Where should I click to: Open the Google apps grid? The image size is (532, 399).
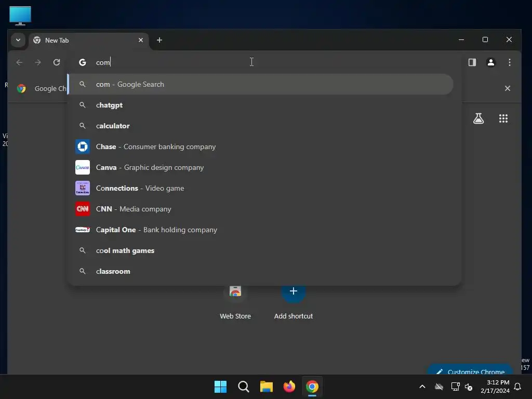point(503,118)
